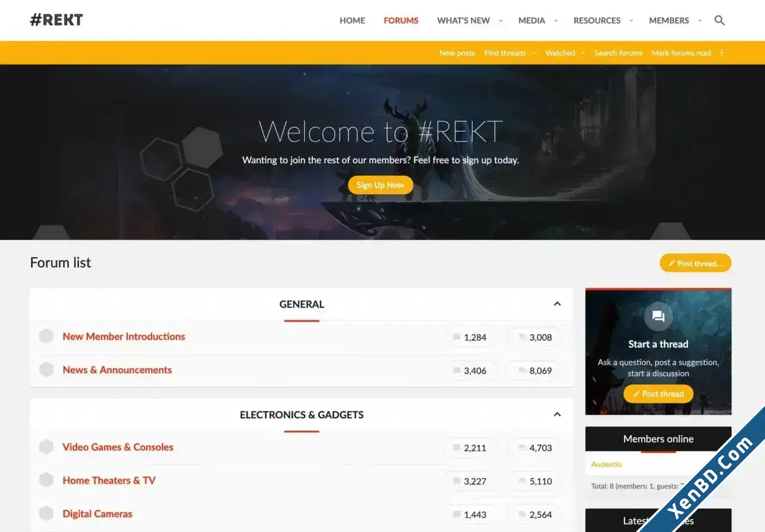Click the Sign Up Now button
The image size is (765, 532).
[380, 185]
